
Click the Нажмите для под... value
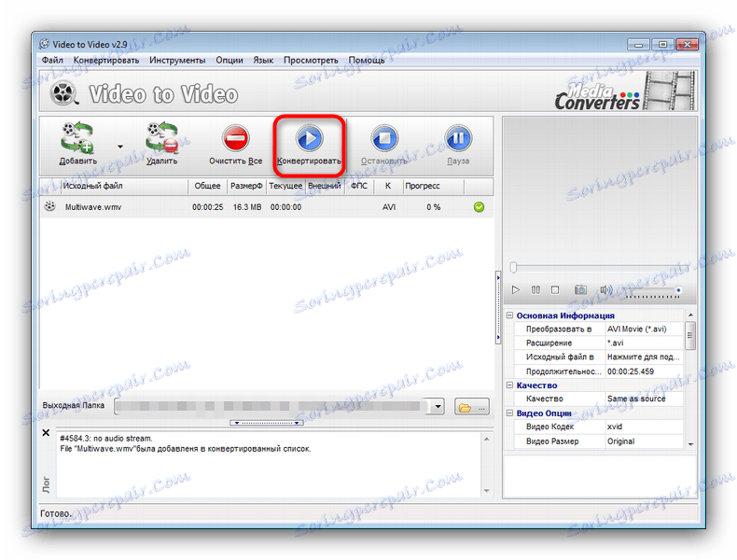pos(643,357)
